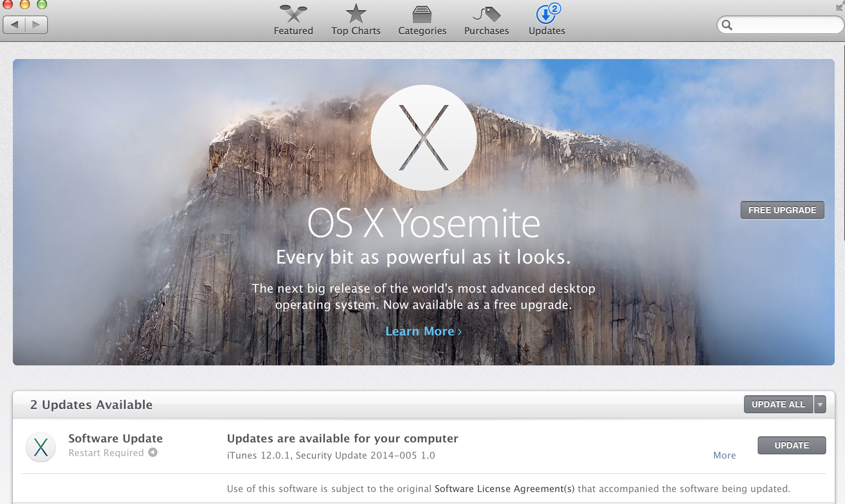Open Software License Agreement(s) link
Image resolution: width=845 pixels, height=504 pixels.
click(x=504, y=489)
